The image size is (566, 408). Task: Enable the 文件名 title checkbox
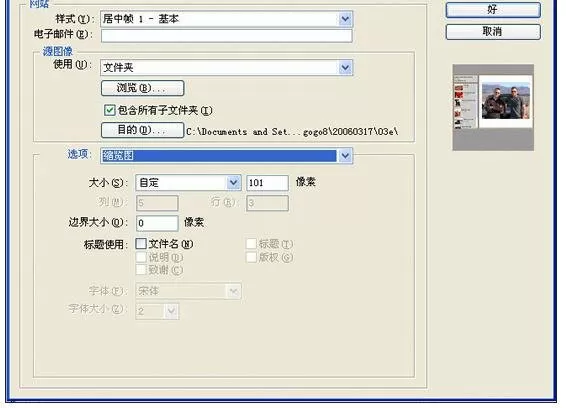click(141, 244)
